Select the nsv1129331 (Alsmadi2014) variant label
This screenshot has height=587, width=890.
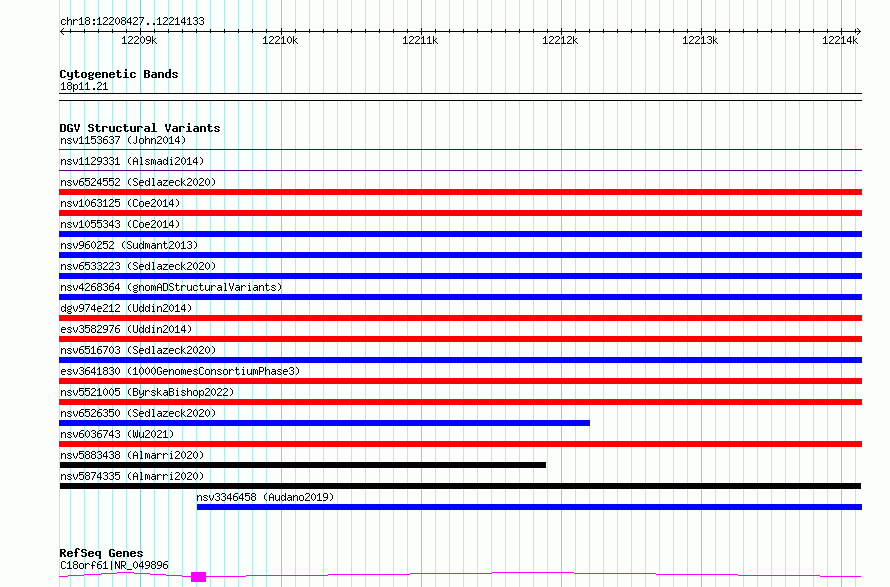pyautogui.click(x=132, y=161)
